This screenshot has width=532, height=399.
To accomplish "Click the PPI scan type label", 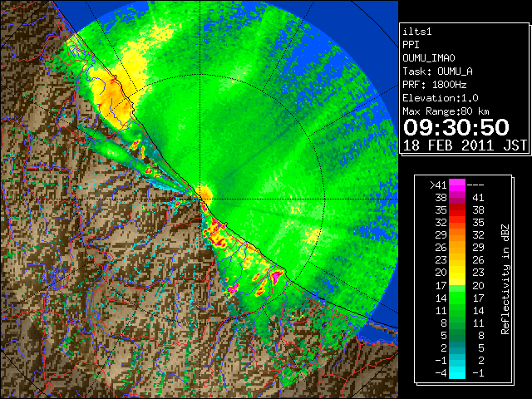I will [x=411, y=45].
